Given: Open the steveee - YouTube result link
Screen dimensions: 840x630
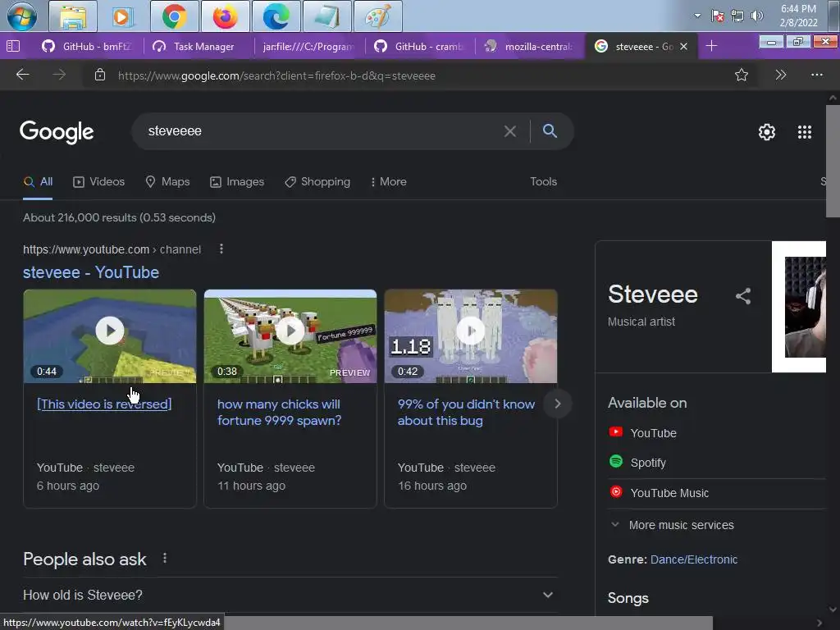Looking at the screenshot, I should 91,272.
